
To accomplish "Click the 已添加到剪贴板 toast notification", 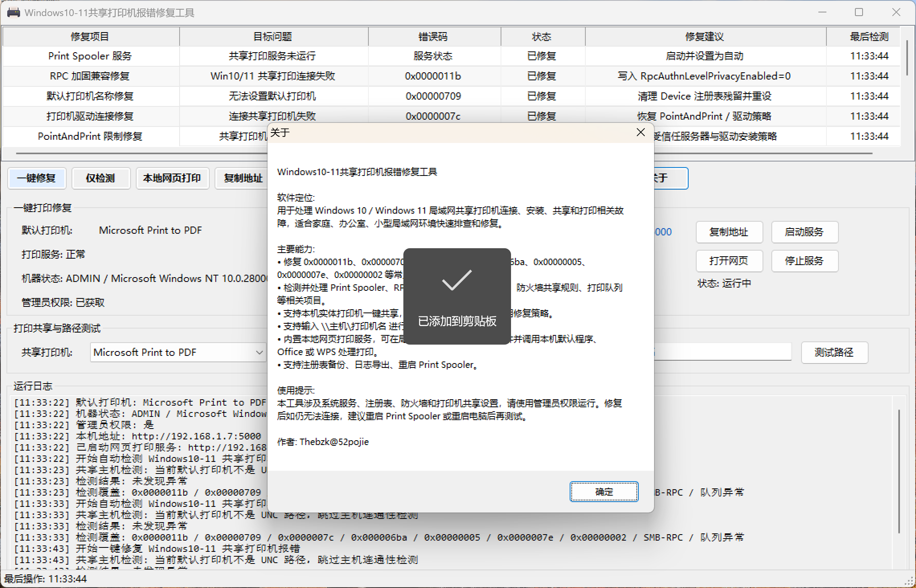I will pyautogui.click(x=457, y=296).
